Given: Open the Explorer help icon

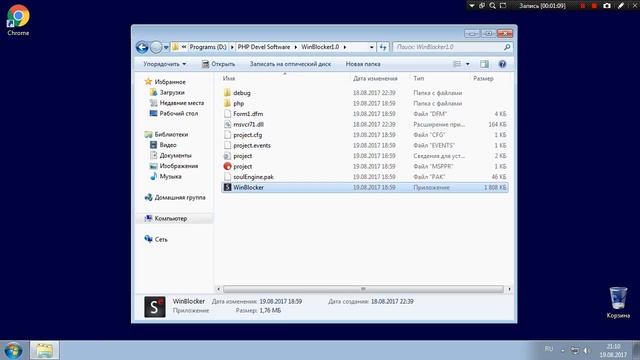Looking at the screenshot, I should [x=502, y=64].
